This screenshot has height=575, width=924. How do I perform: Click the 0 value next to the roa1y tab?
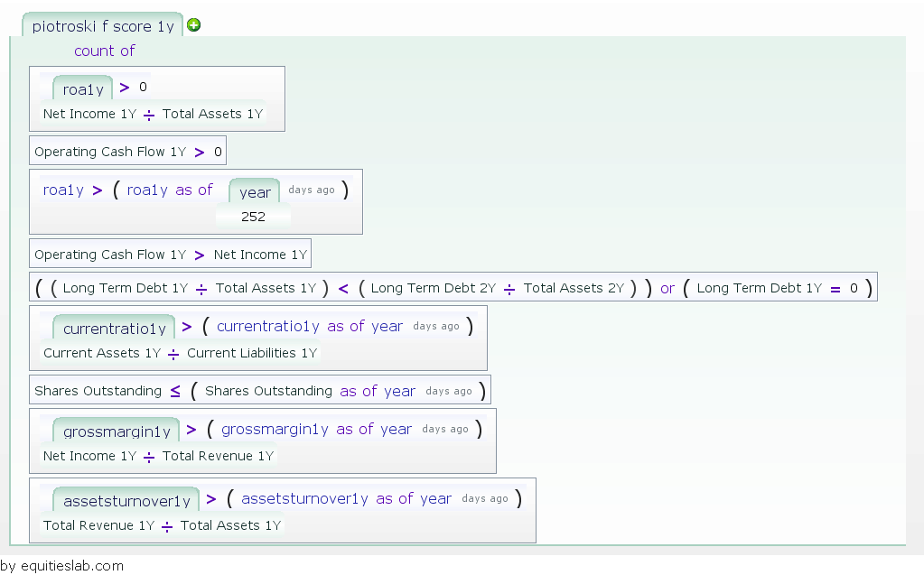(x=144, y=88)
